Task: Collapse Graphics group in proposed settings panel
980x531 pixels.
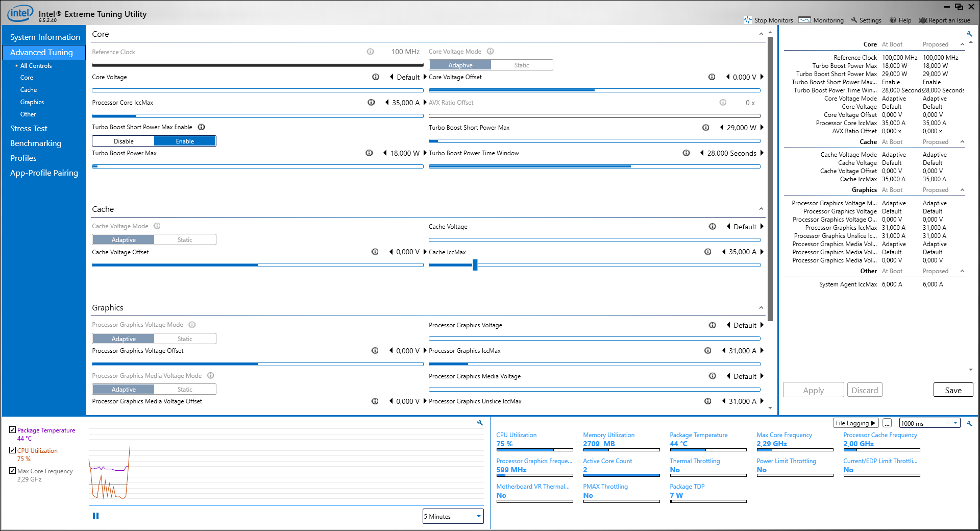Action: [x=962, y=190]
